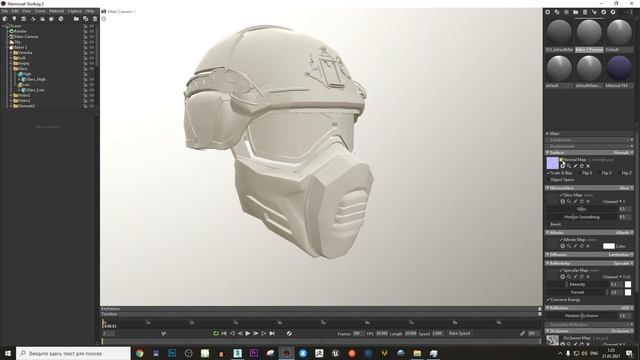Open the View menu

(27, 11)
